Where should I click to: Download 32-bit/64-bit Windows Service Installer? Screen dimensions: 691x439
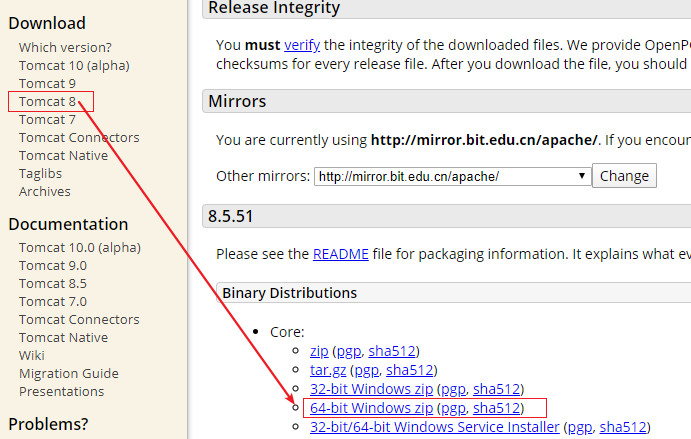tap(435, 427)
